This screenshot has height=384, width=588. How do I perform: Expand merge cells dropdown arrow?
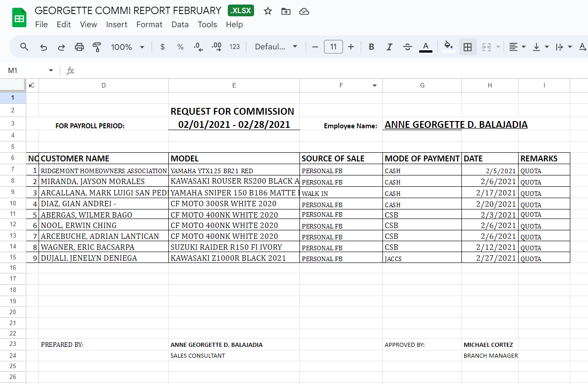click(498, 47)
